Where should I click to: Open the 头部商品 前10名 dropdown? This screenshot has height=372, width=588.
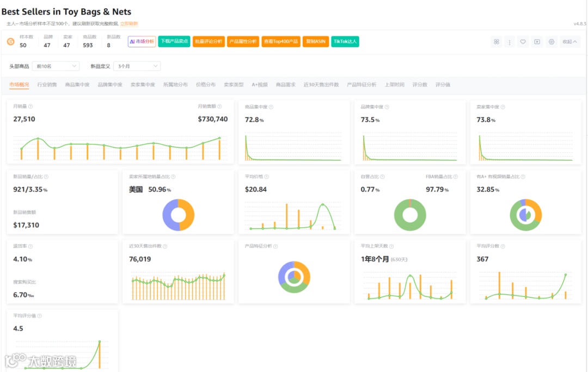(x=56, y=66)
